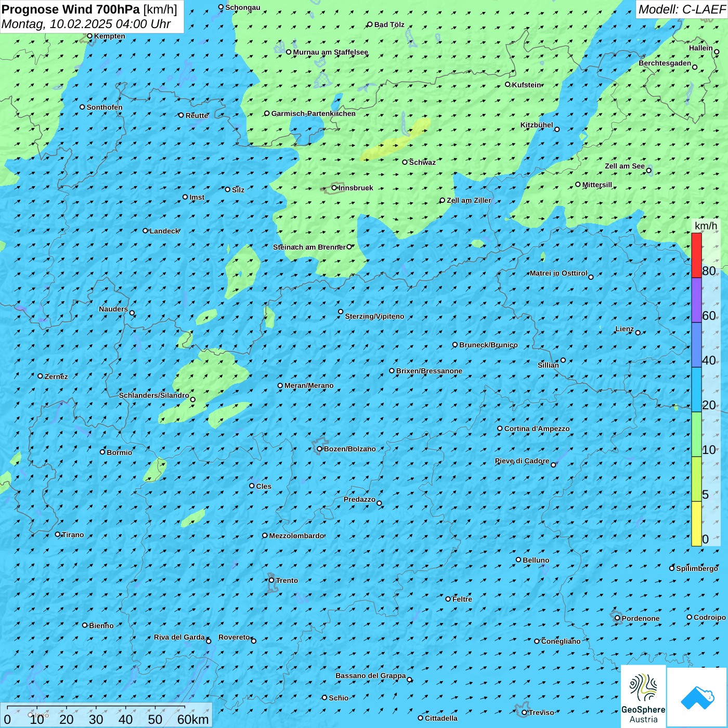Click the Tirano city label
Image resolution: width=728 pixels, height=728 pixels.
coord(73,535)
